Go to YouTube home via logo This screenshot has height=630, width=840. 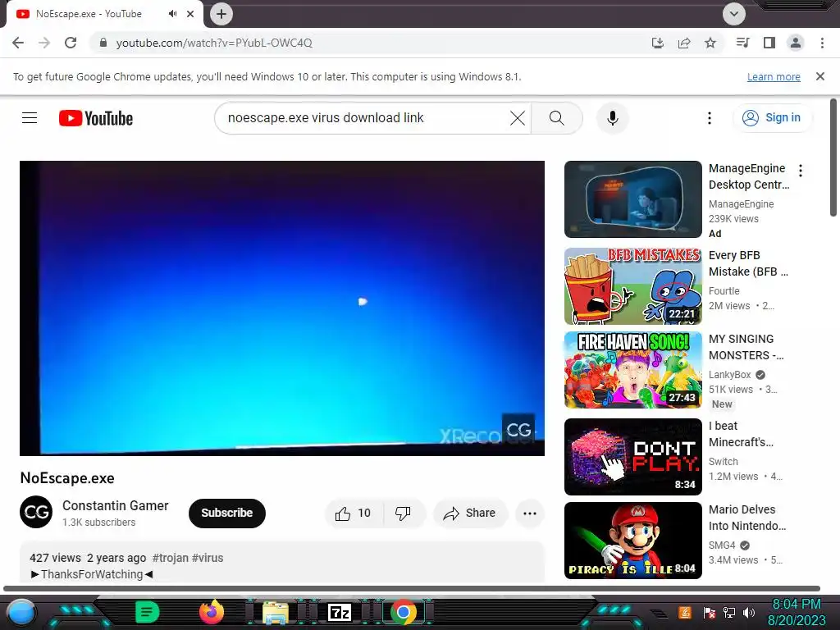click(96, 118)
